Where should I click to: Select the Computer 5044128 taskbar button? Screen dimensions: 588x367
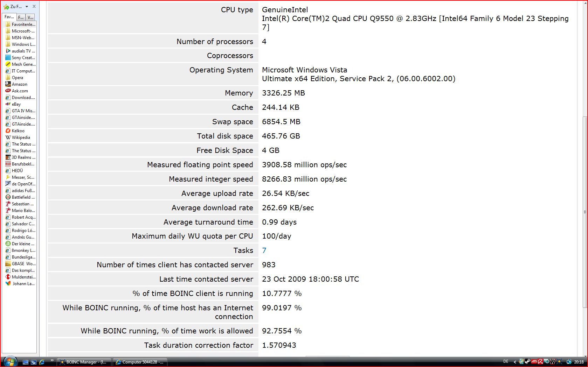click(x=140, y=362)
